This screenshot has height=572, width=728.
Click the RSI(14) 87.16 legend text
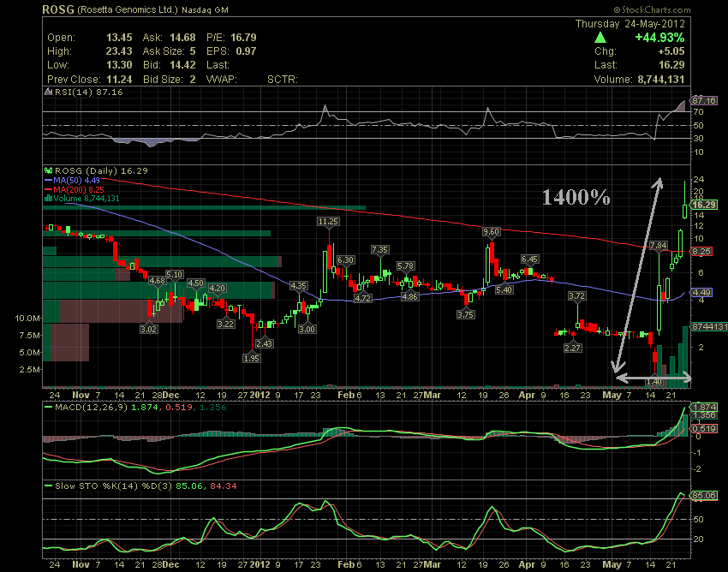coord(89,92)
